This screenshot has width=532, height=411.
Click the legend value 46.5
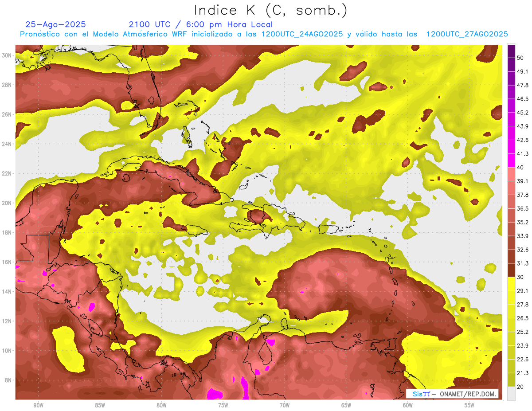click(523, 99)
